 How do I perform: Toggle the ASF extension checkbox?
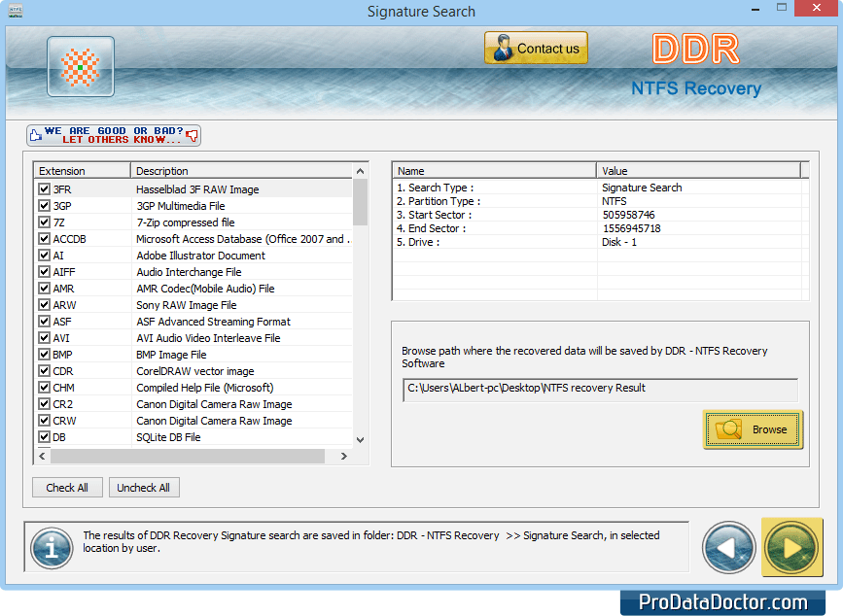point(44,322)
